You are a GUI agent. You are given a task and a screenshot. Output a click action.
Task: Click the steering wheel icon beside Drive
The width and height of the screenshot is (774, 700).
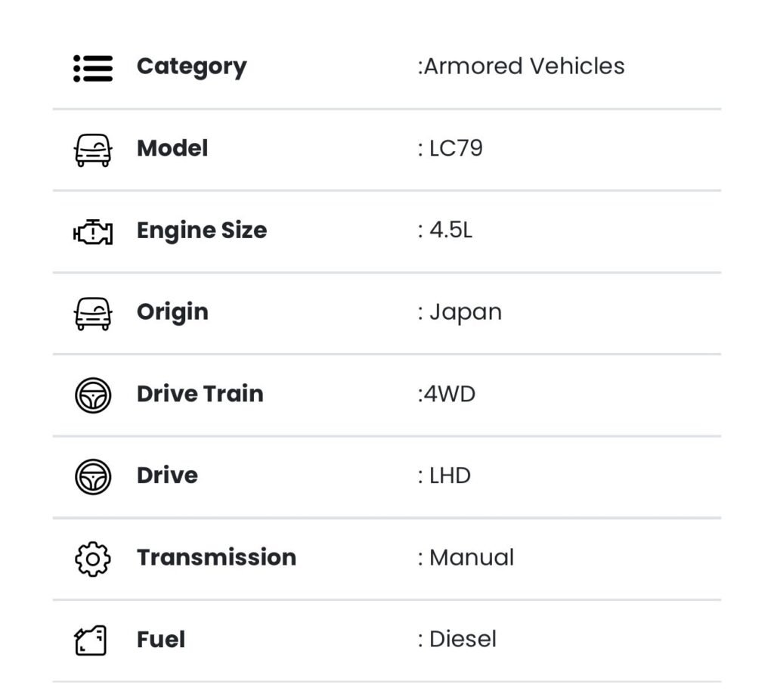coord(93,476)
